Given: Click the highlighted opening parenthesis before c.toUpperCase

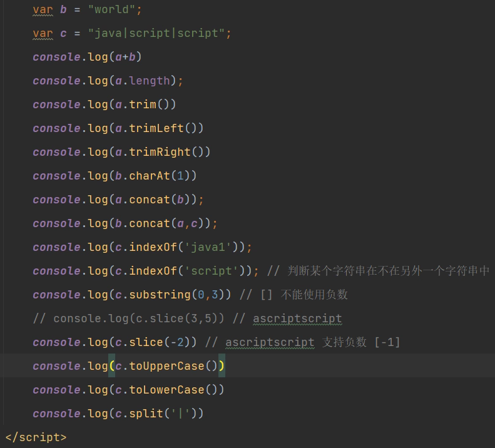Looking at the screenshot, I should pyautogui.click(x=112, y=366).
